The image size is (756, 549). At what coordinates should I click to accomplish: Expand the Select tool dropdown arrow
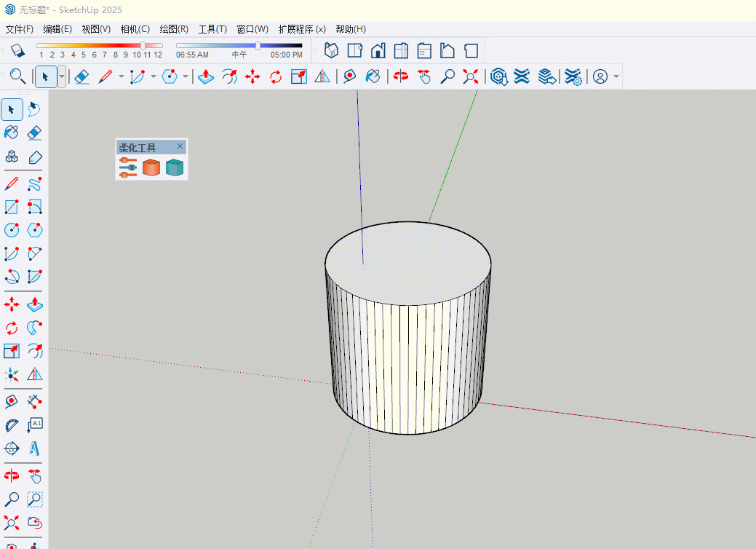pyautogui.click(x=62, y=76)
